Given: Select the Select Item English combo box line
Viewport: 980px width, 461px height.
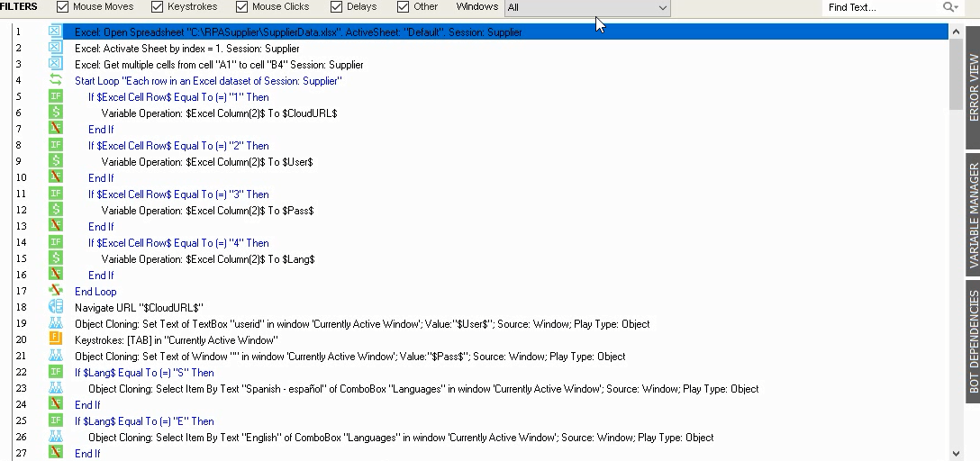Looking at the screenshot, I should click(x=401, y=438).
